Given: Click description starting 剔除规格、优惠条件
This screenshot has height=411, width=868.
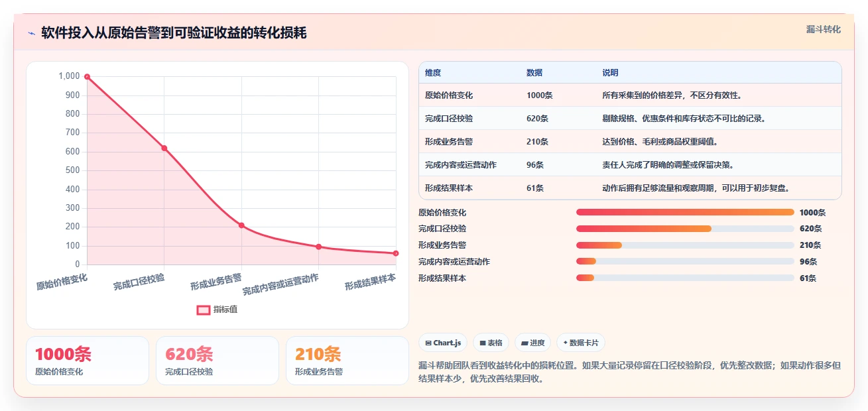Looking at the screenshot, I should 685,119.
